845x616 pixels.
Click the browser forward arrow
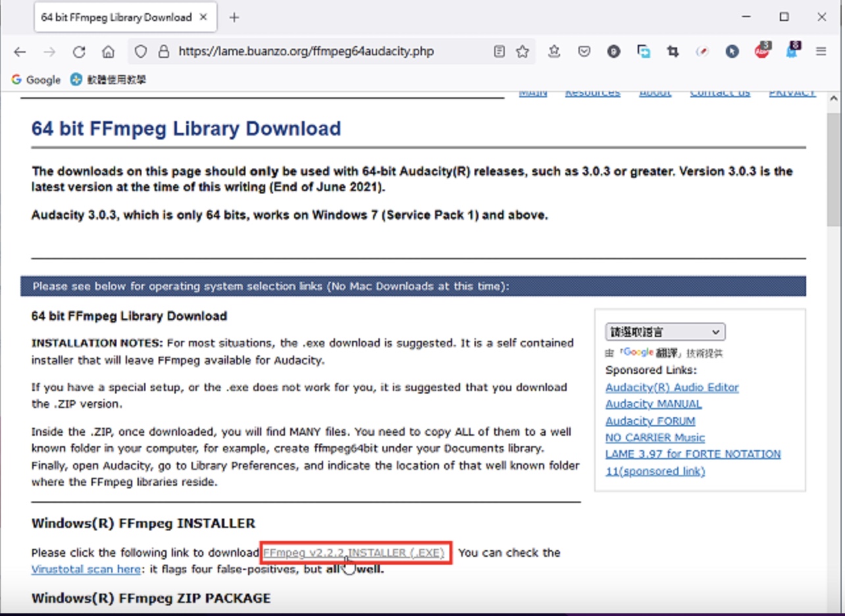point(49,52)
